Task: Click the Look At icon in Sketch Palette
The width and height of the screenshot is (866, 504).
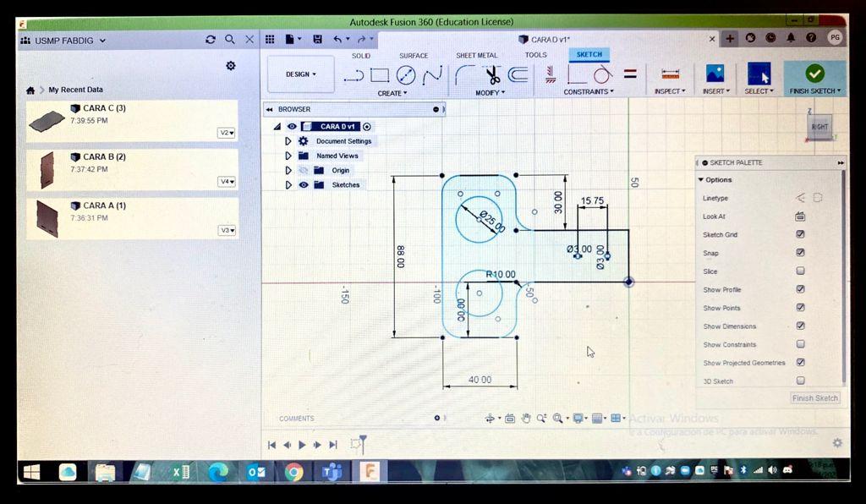Action: [800, 216]
